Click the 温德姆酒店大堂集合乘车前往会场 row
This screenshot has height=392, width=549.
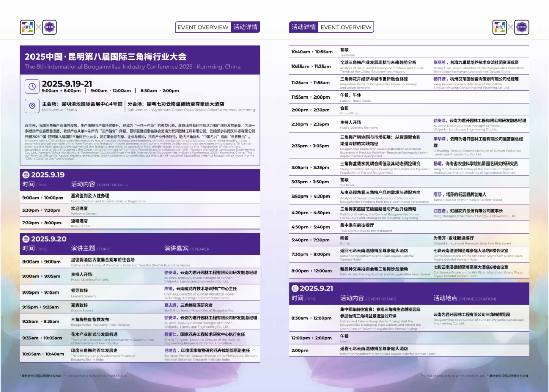140,262
